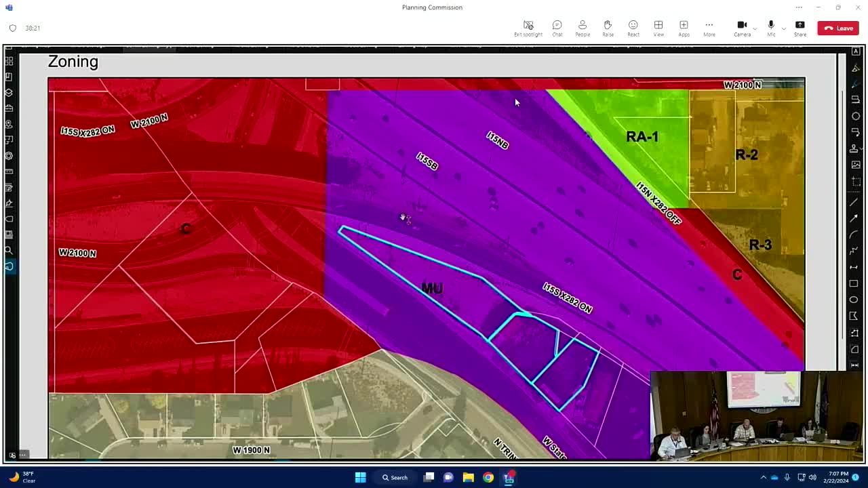This screenshot has width=868, height=488.
Task: Raise your hand in the meeting
Action: coord(608,28)
